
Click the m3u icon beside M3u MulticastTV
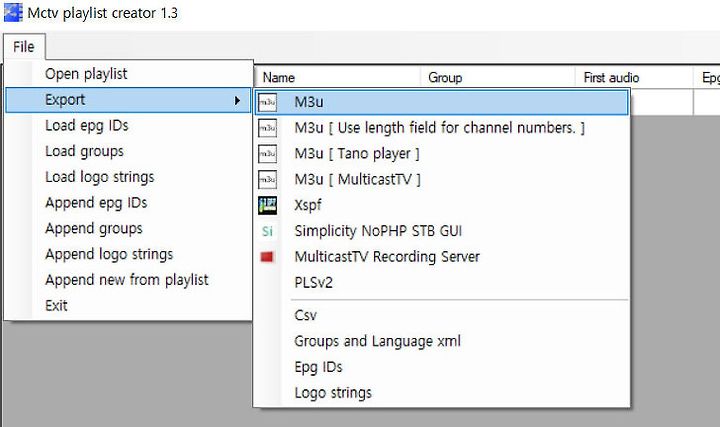(x=267, y=180)
